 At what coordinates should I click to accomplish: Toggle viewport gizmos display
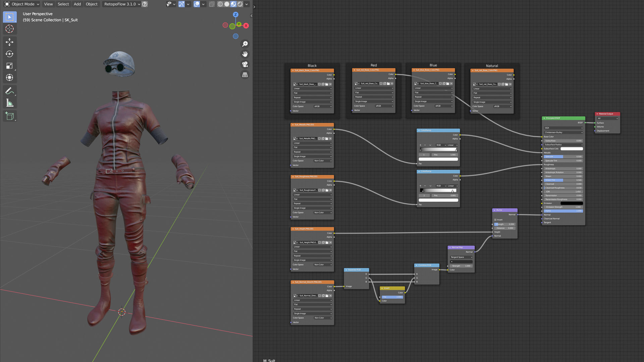click(x=181, y=4)
